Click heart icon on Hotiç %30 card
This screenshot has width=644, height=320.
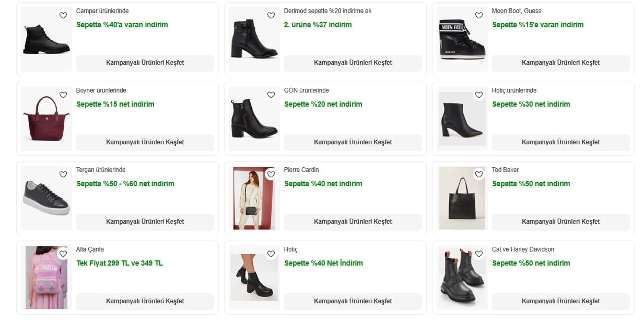[x=478, y=95]
